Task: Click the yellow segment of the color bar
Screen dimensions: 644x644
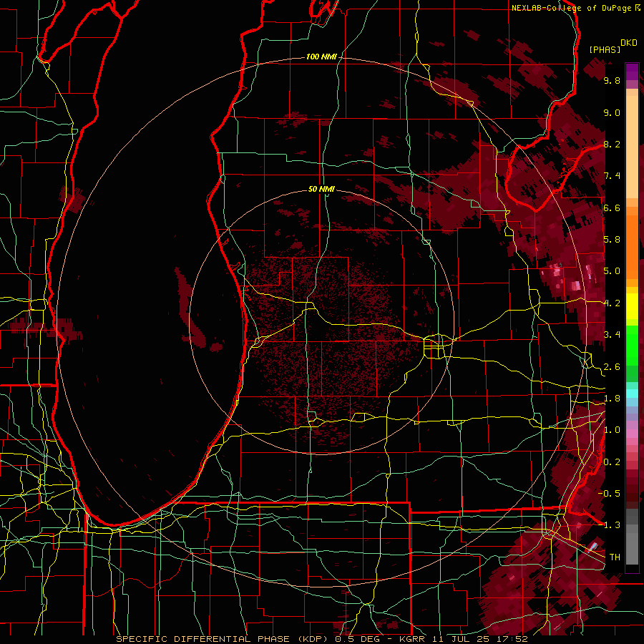Action: [x=632, y=306]
